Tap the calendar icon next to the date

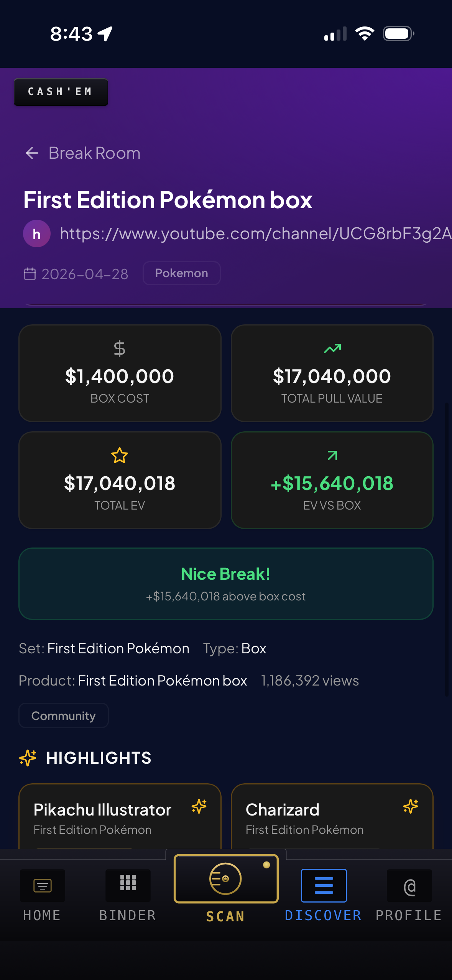point(30,274)
